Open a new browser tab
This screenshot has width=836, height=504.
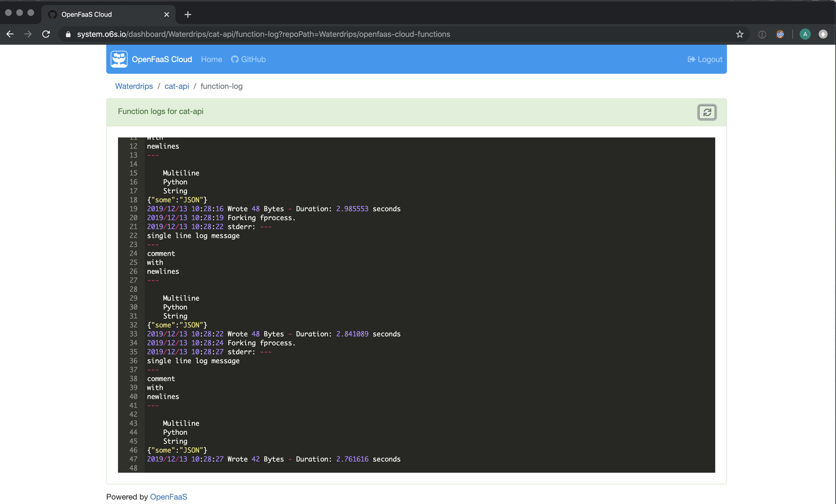[188, 15]
